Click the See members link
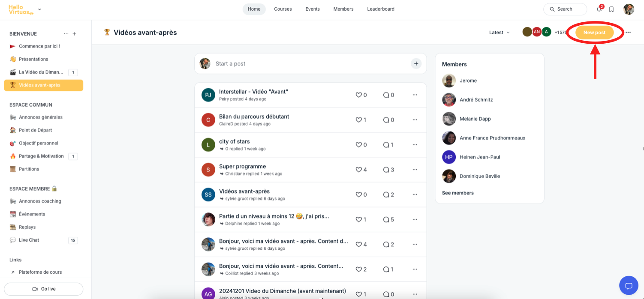This screenshot has width=644, height=299. tap(458, 193)
